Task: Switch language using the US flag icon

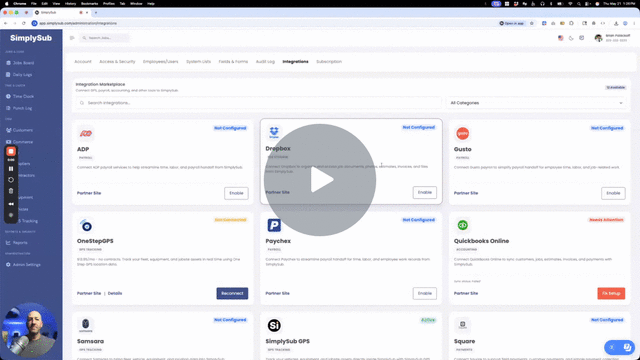Action: point(561,38)
